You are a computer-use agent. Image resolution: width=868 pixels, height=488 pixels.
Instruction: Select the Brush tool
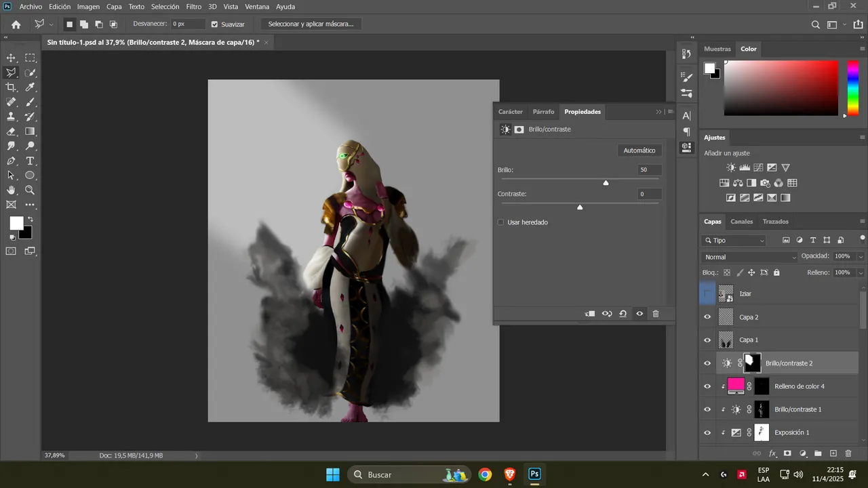[x=31, y=102]
